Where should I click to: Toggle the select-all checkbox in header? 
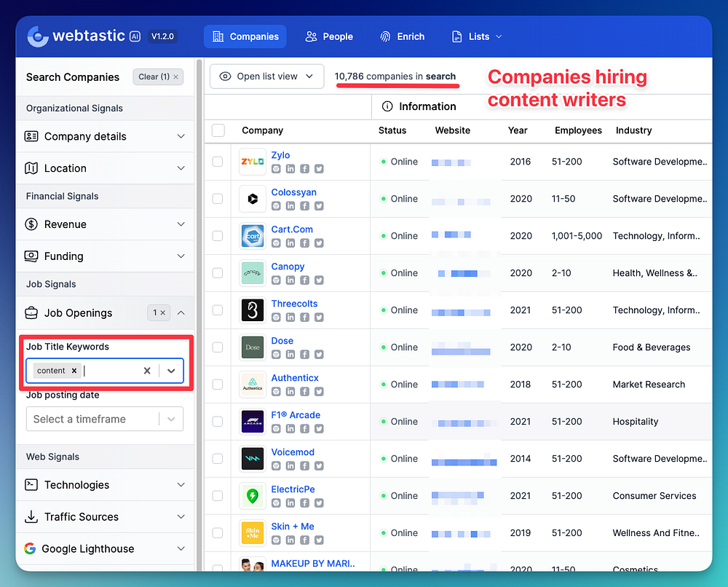tap(218, 130)
